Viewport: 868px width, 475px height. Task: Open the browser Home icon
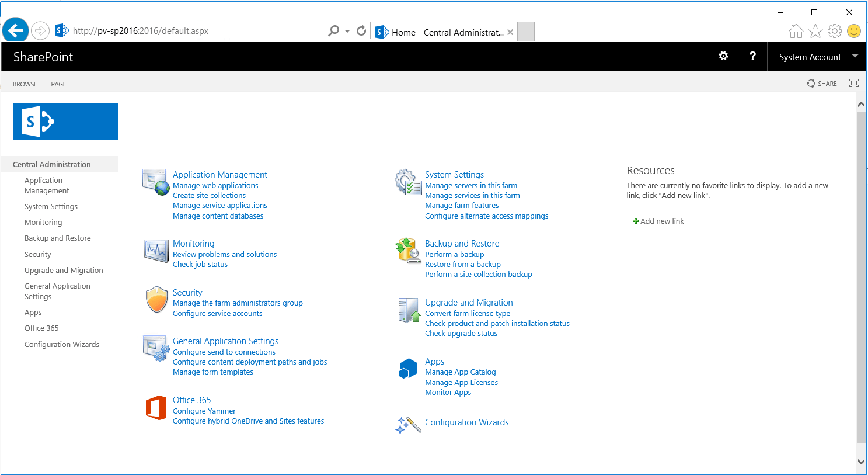coord(796,31)
